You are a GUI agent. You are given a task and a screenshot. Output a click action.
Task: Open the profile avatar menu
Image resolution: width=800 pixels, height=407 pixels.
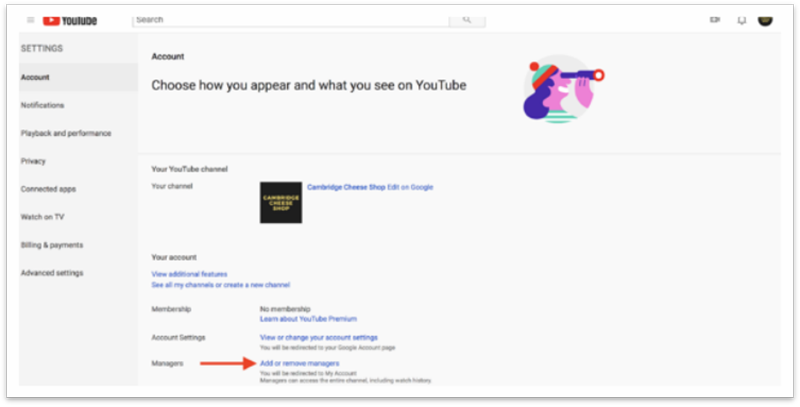pyautogui.click(x=765, y=20)
